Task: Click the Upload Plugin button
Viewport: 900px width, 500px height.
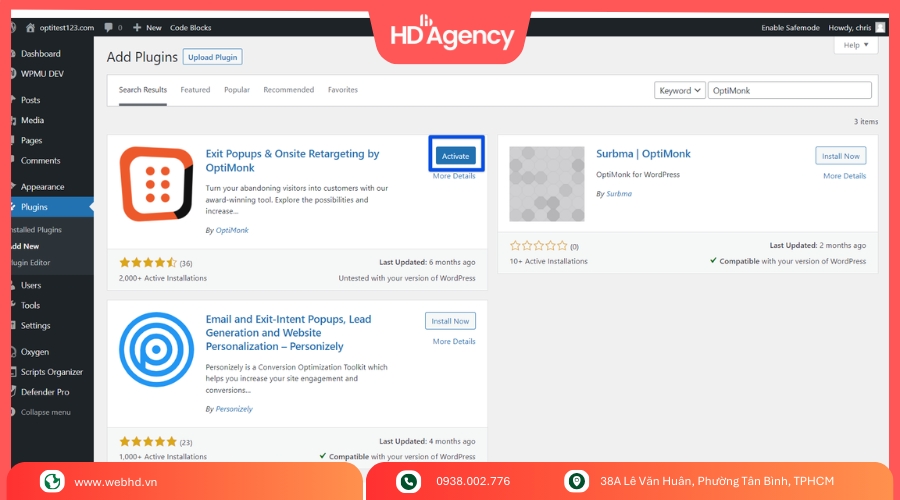Action: [x=212, y=57]
